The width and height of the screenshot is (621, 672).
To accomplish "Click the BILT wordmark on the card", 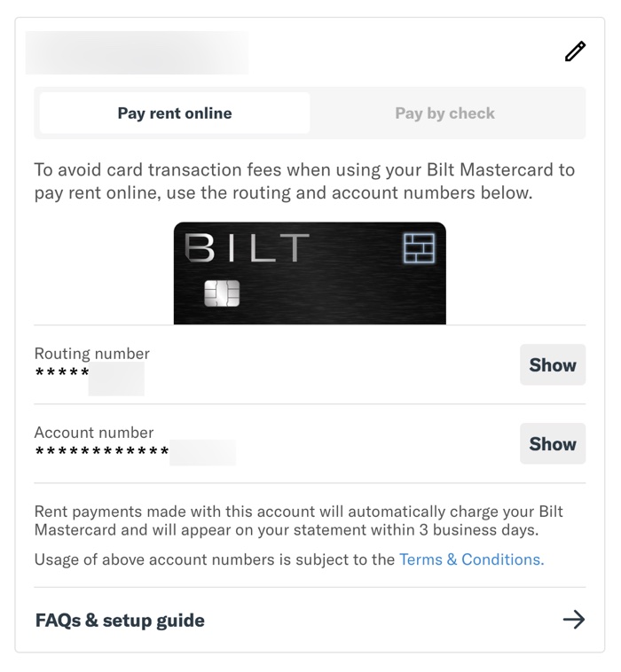I will pos(247,249).
